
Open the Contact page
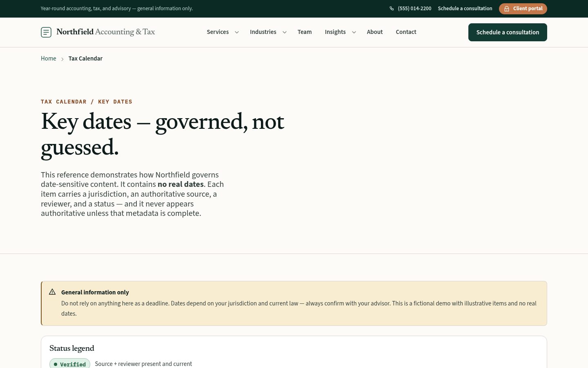coord(406,32)
